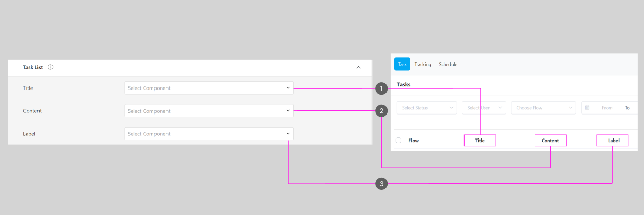Open the Choose Flow filter dropdown
The height and width of the screenshot is (215, 644).
pos(543,108)
